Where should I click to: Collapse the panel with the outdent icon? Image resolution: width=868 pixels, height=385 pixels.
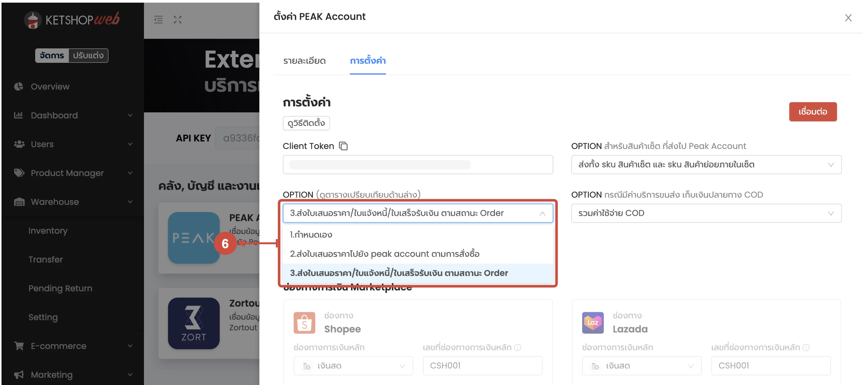[x=158, y=20]
